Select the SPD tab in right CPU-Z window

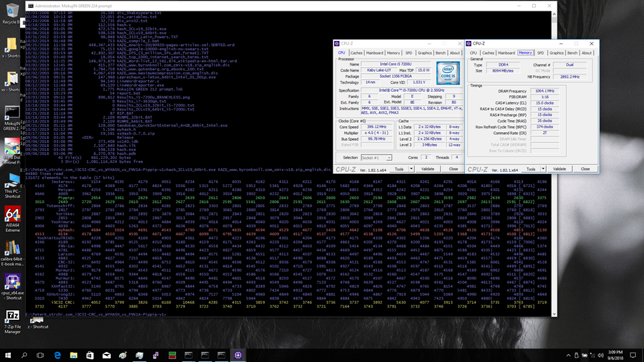pyautogui.click(x=541, y=53)
